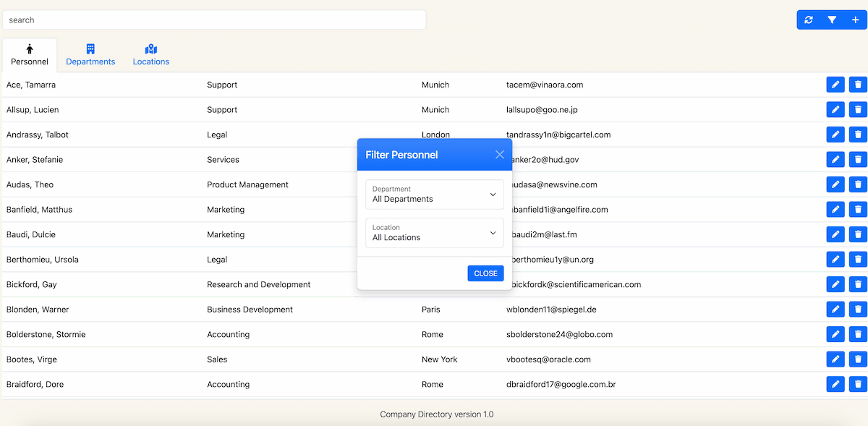Delete the Banfield, Matthus record
868x426 pixels.
858,210
